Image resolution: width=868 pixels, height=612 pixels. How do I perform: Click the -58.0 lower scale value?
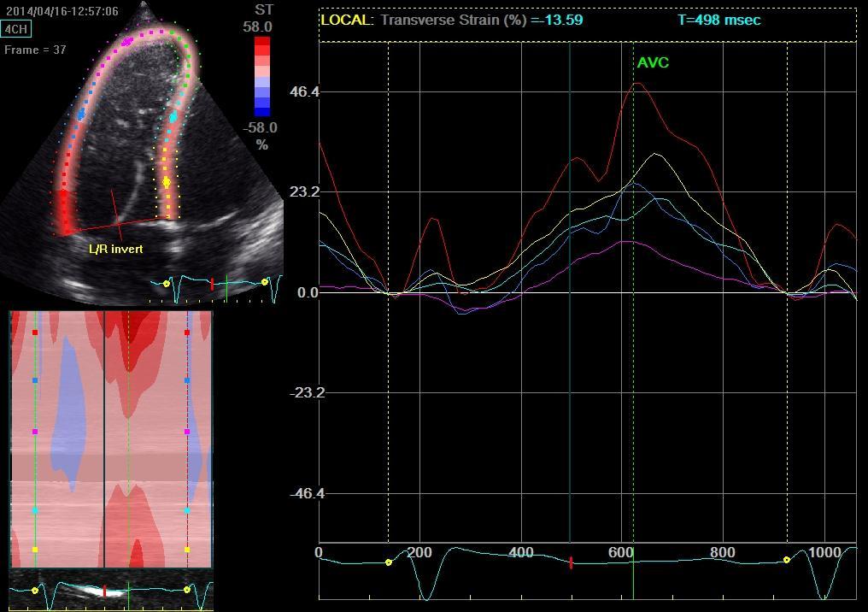tap(260, 127)
